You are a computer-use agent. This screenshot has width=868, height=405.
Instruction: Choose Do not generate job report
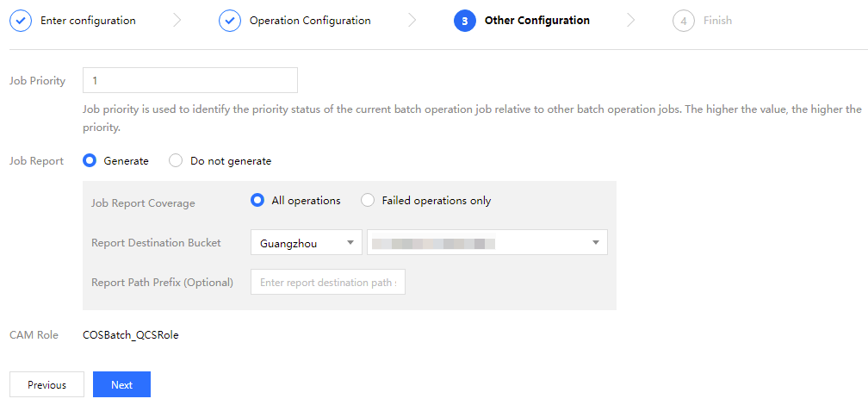click(x=176, y=160)
